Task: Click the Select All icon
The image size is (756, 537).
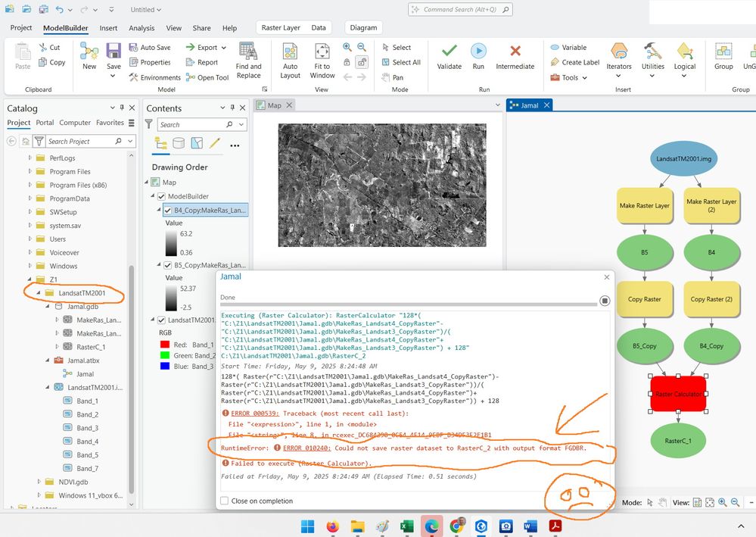Action: (386, 62)
